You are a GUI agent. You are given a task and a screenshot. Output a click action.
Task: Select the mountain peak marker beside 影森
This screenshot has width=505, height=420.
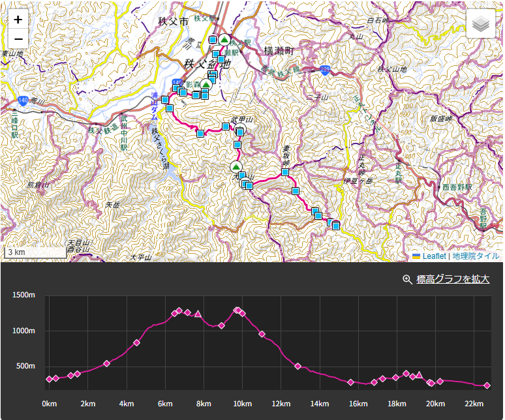click(x=206, y=85)
